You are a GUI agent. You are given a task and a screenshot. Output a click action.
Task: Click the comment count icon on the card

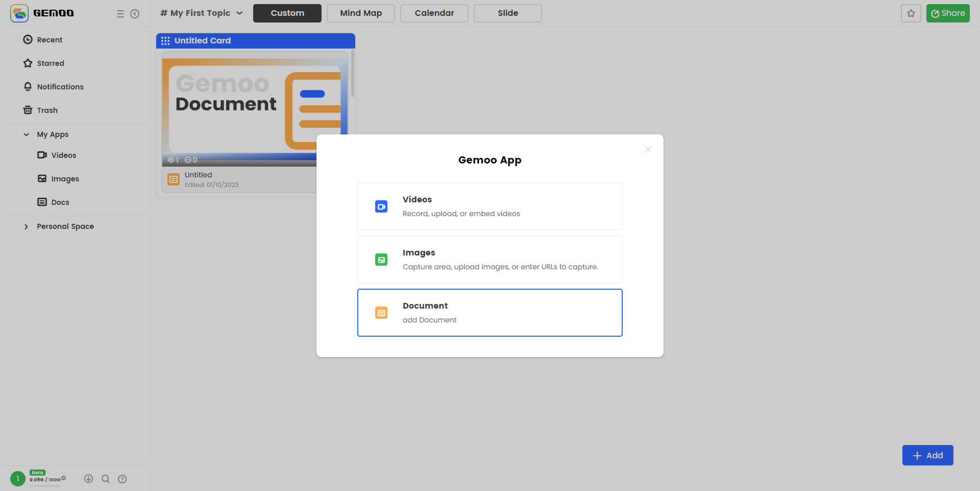click(188, 160)
